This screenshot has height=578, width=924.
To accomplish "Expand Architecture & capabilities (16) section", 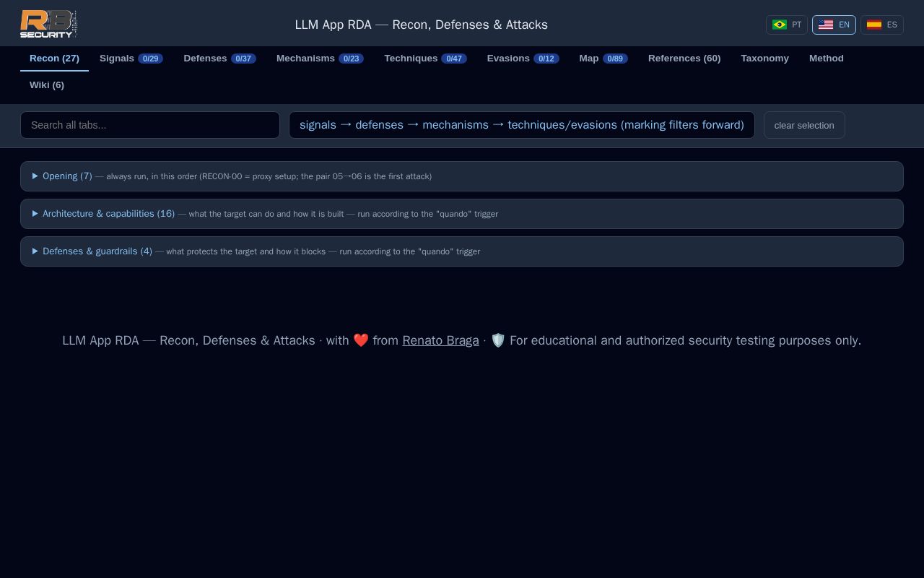I will [x=462, y=214].
